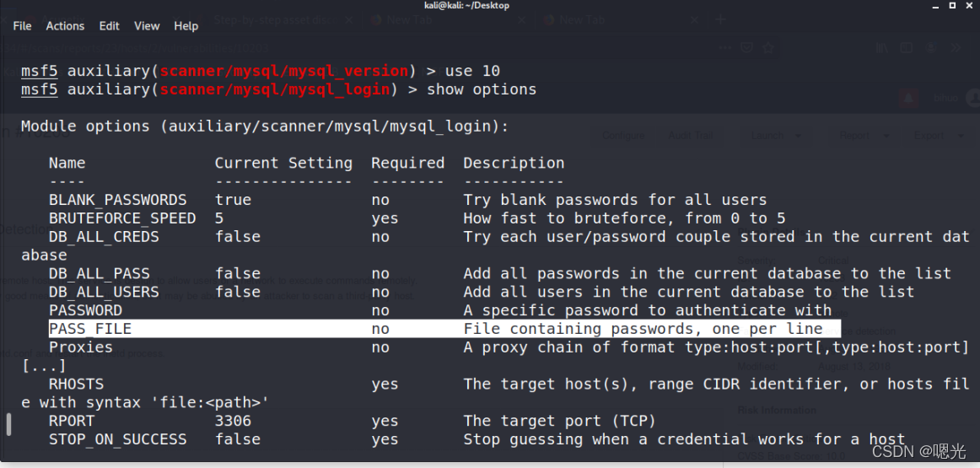Click value '5' for BRUTEFORCE_SPEED
This screenshot has width=980, height=468.
[x=219, y=218]
